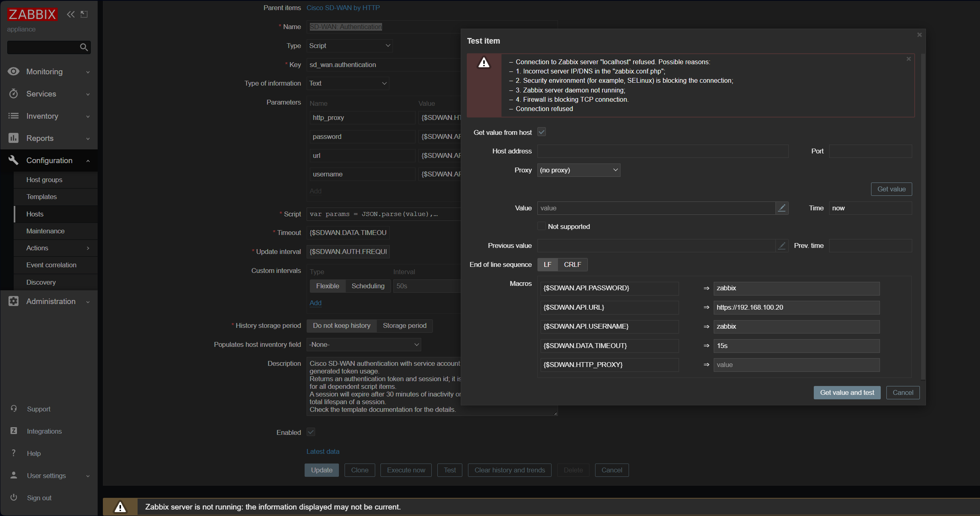Expand the Reports menu

[x=88, y=138]
